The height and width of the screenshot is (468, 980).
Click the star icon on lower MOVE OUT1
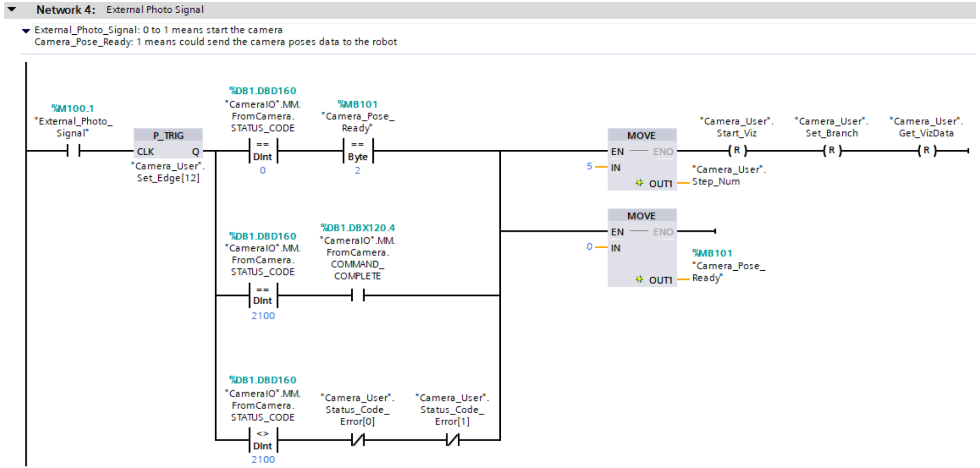click(639, 280)
